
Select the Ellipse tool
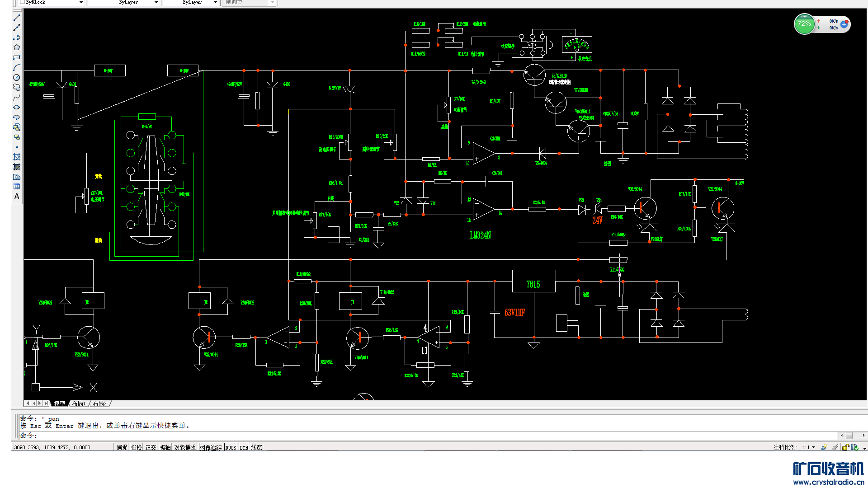[x=17, y=107]
